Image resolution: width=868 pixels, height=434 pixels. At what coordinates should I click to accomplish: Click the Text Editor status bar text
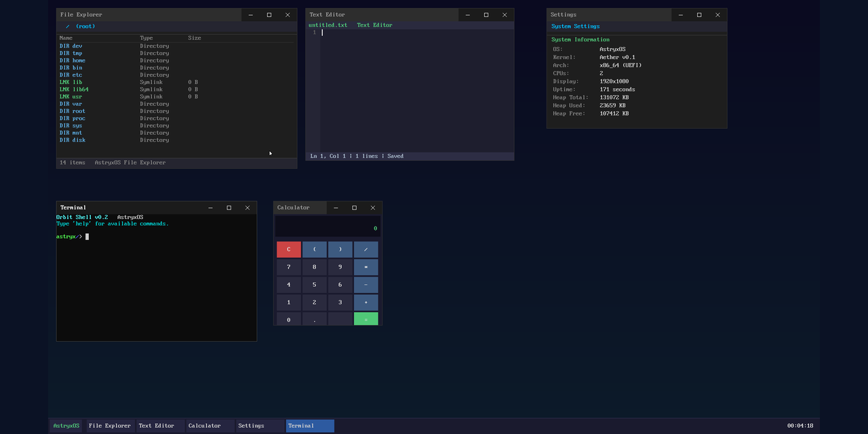click(357, 156)
